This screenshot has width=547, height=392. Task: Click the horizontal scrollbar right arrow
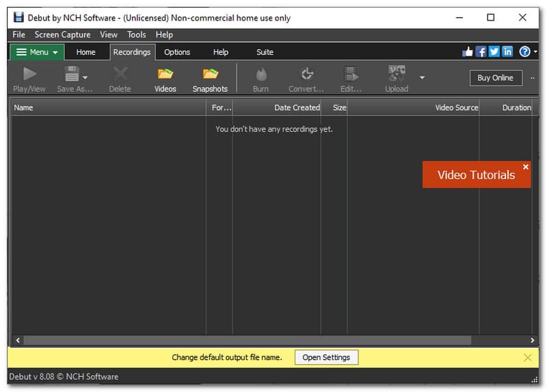coord(532,340)
